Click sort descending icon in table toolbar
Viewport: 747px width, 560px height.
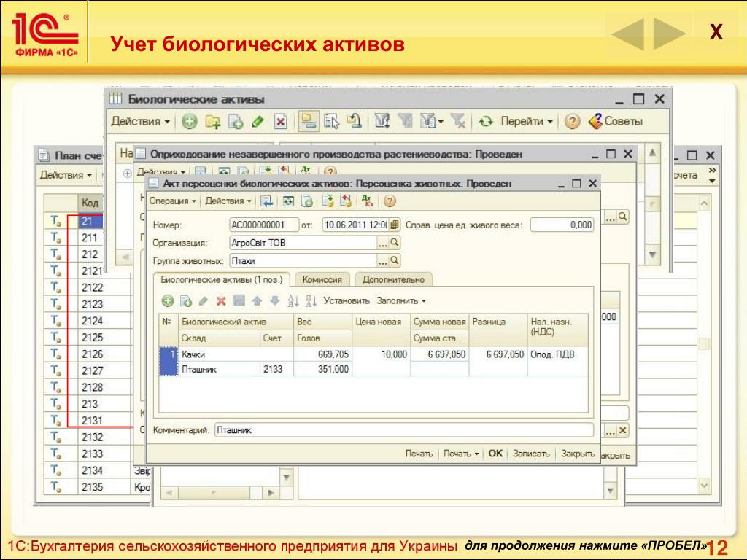point(311,301)
